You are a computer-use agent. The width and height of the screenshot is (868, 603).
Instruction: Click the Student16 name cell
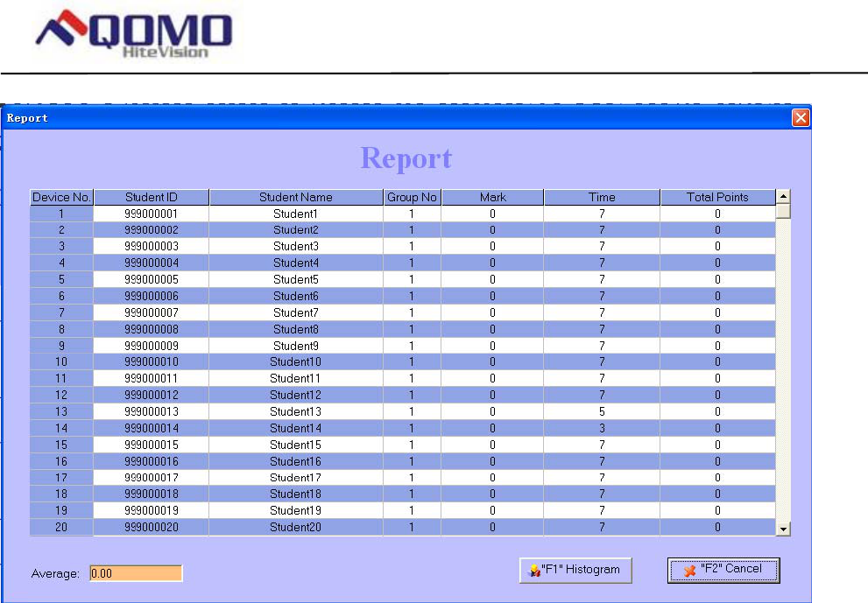[x=295, y=461]
